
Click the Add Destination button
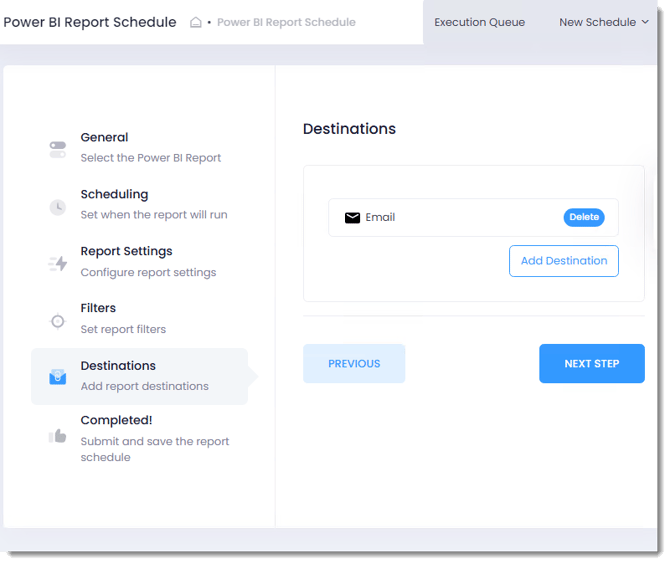point(563,261)
